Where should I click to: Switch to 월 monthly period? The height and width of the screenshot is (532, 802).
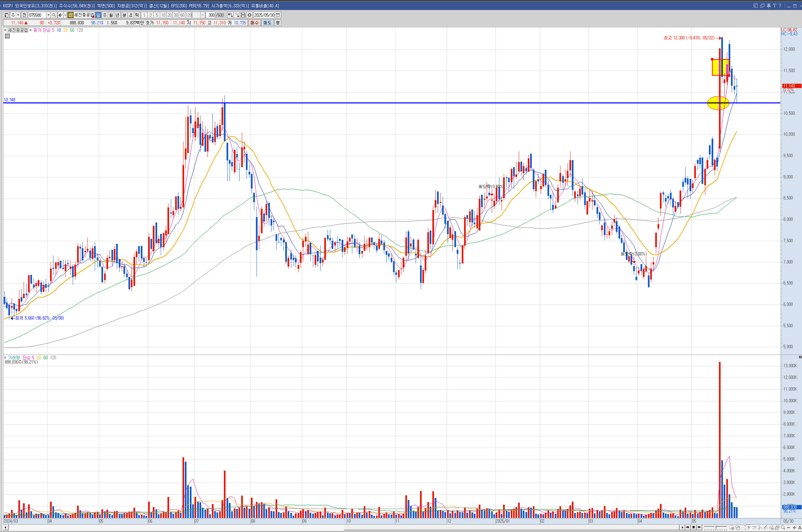click(111, 15)
